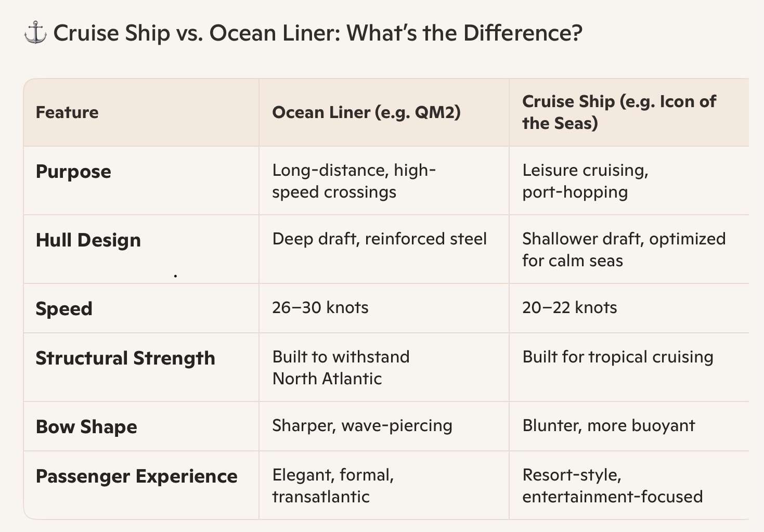
Task: Click the "Built for tropical cruising" cell
Action: [x=617, y=357]
